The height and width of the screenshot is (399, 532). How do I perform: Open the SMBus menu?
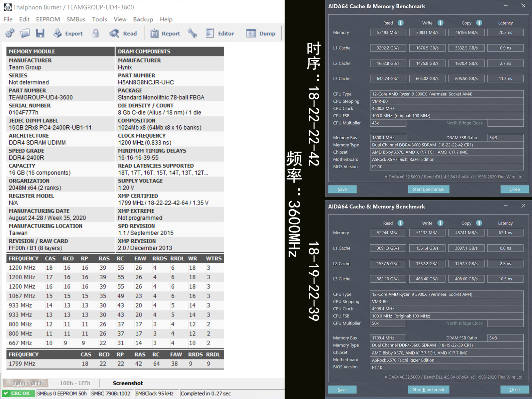pyautogui.click(x=76, y=19)
